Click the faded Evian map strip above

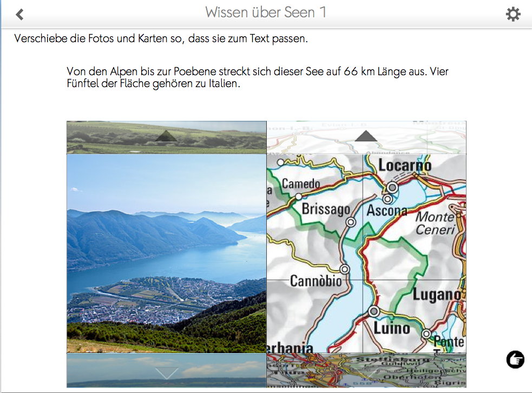click(x=366, y=137)
